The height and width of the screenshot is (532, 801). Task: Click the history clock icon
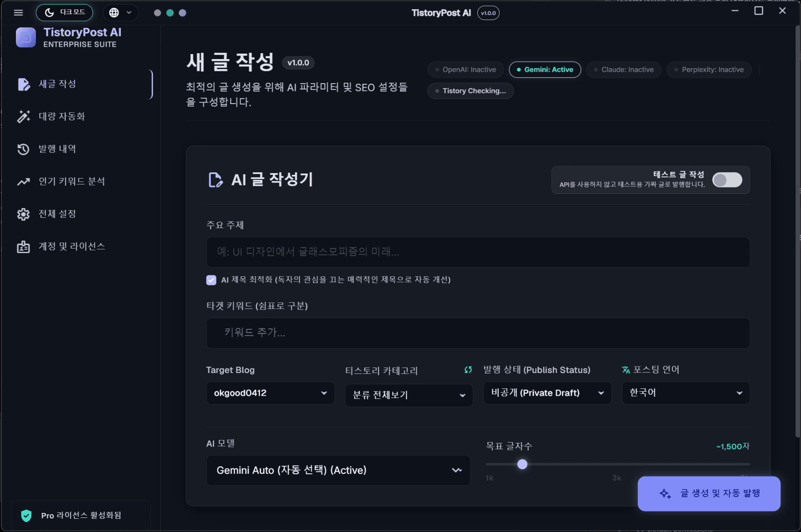(23, 149)
